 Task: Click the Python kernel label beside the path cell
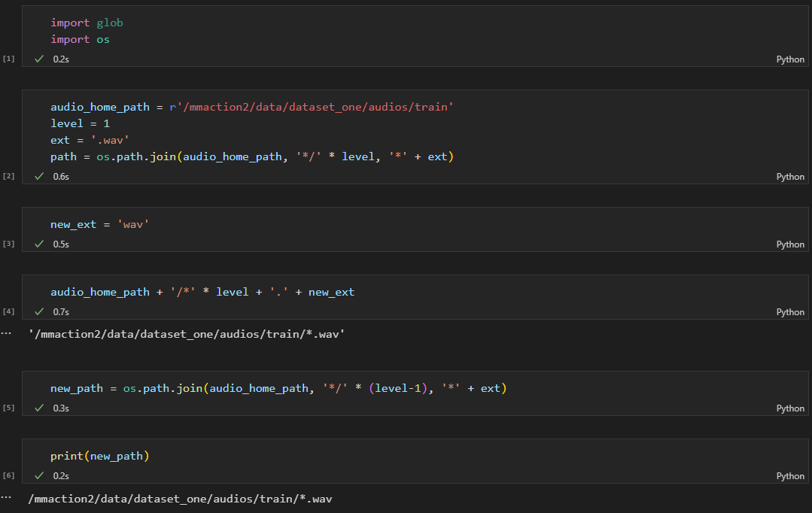click(789, 176)
